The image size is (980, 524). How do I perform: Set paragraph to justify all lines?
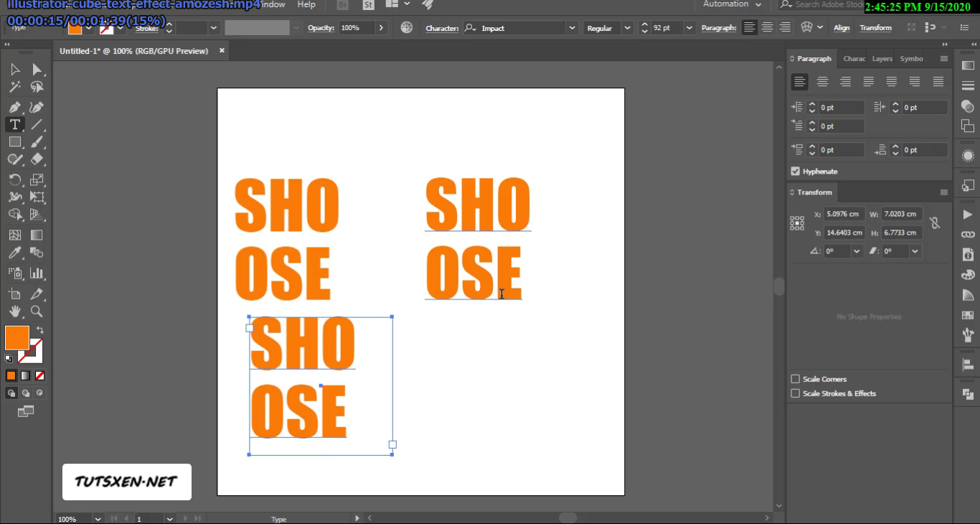click(938, 82)
